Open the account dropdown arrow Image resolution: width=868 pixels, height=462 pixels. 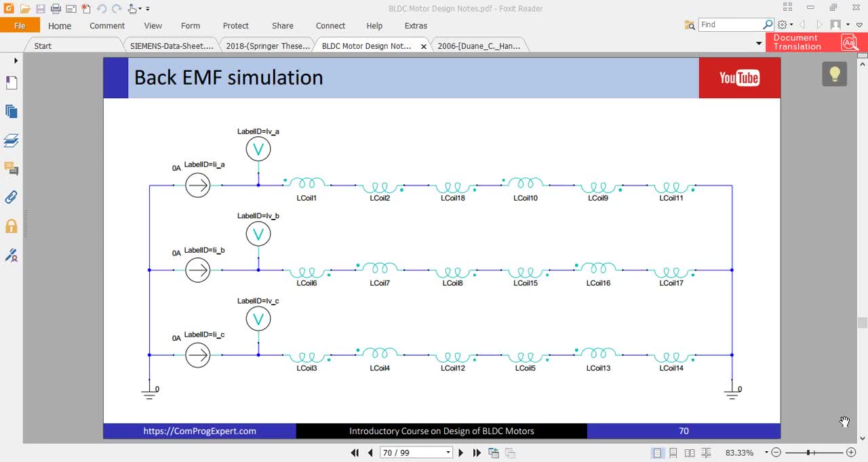point(848,25)
